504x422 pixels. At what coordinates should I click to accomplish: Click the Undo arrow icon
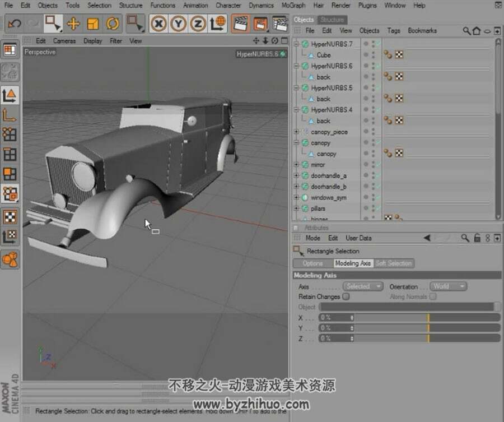click(14, 24)
